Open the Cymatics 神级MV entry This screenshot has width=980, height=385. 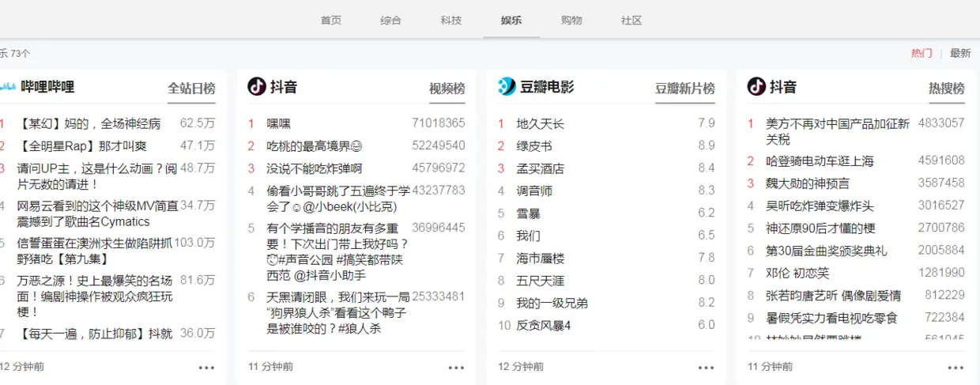pyautogui.click(x=98, y=213)
